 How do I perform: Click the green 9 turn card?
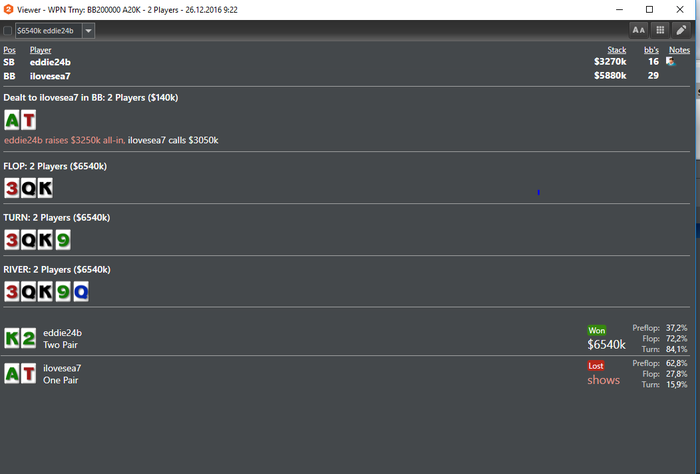pyautogui.click(x=63, y=240)
